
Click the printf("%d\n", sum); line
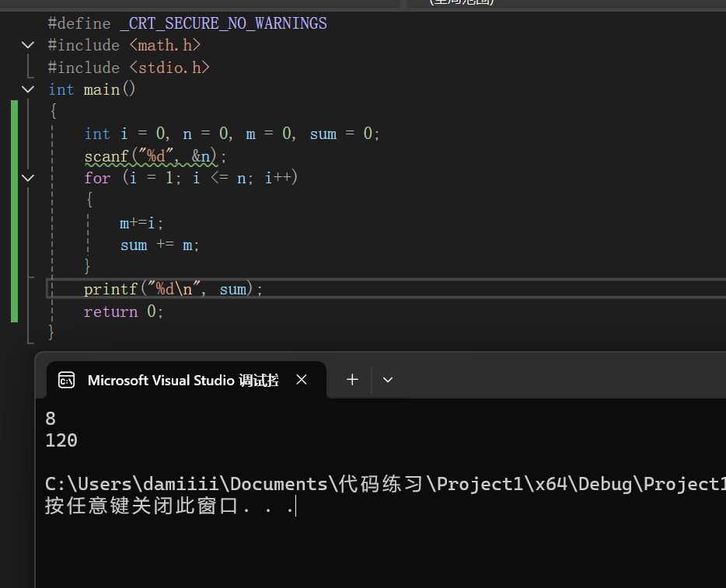pyautogui.click(x=173, y=289)
